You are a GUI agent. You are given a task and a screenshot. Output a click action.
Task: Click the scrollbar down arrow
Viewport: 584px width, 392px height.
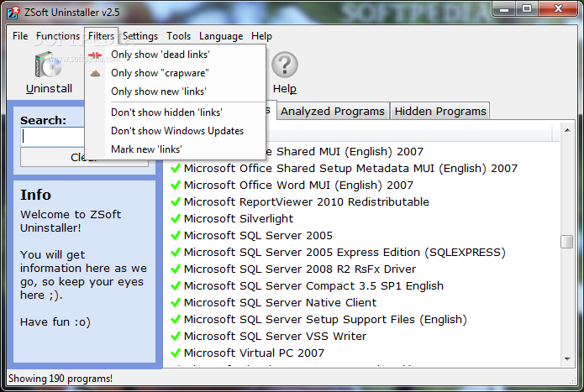pyautogui.click(x=567, y=359)
